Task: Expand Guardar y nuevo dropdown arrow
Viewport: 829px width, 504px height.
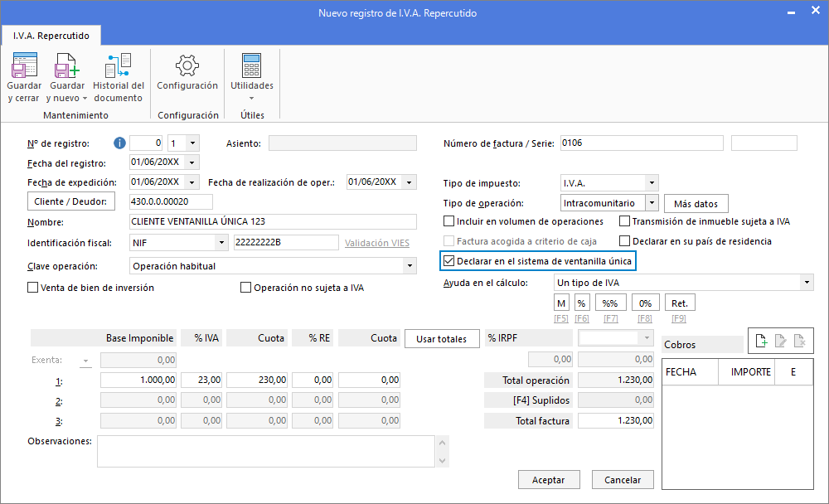Action: 85,99
